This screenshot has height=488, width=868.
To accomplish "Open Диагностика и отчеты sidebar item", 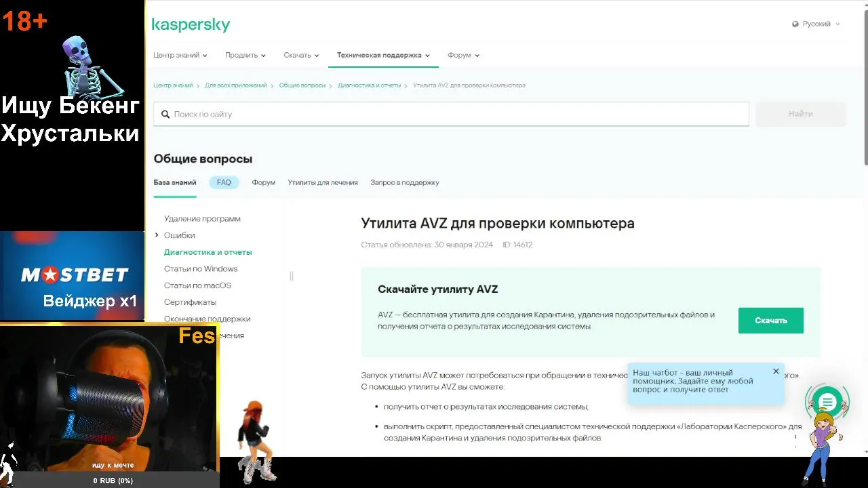I will (x=208, y=252).
